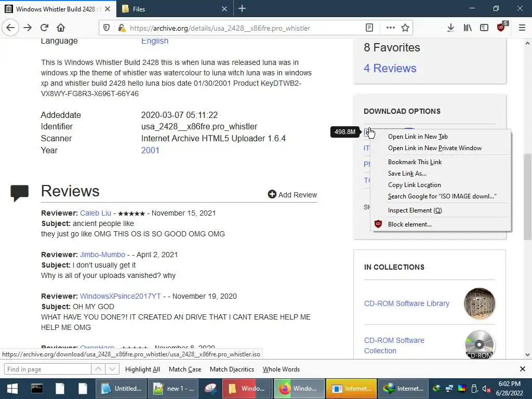Switch to new 1 Notepad++ taskbar window
This screenshot has width=532, height=399.
pos(172,389)
